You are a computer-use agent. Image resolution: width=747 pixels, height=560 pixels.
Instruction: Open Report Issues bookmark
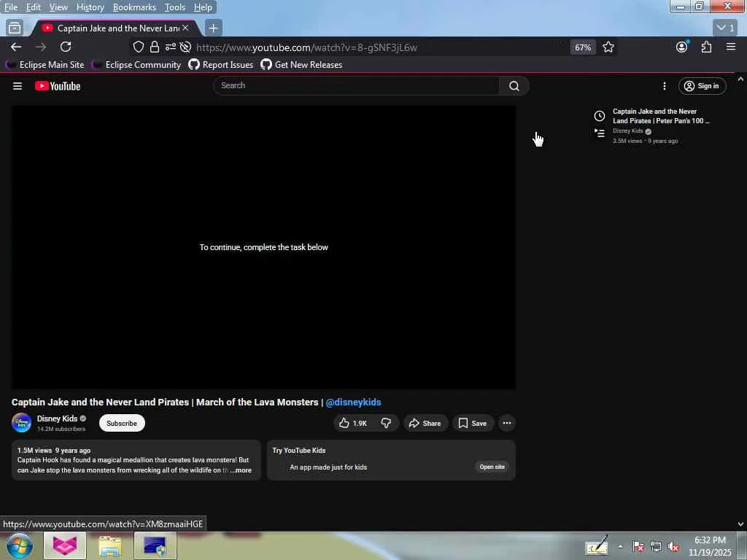[x=221, y=65]
